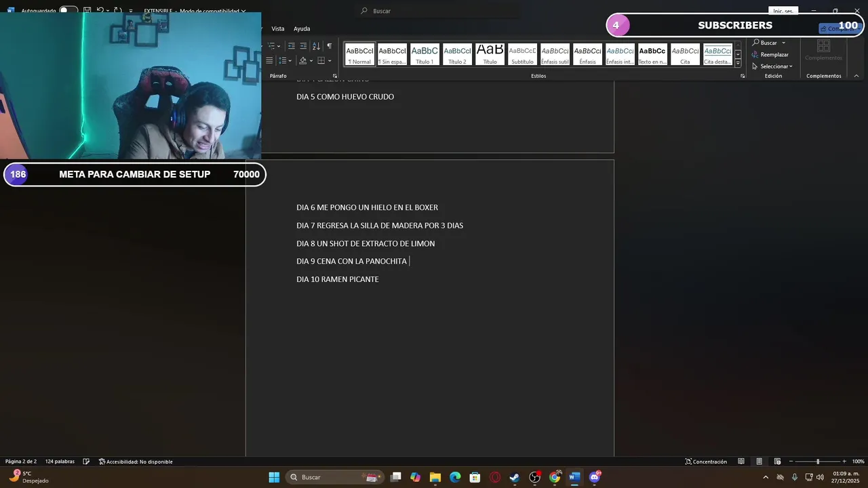
Task: Open Microsoft Edge from the taskbar
Action: coord(455,477)
